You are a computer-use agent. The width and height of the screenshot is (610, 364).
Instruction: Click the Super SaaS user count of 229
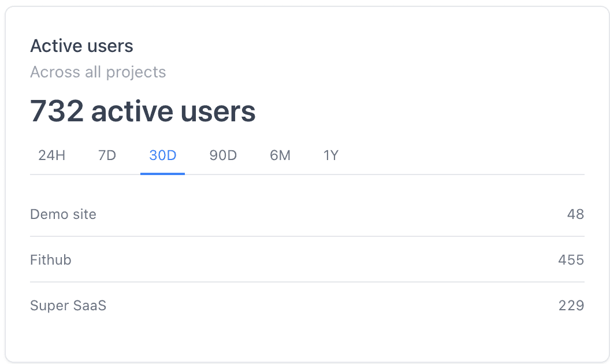pyautogui.click(x=571, y=305)
